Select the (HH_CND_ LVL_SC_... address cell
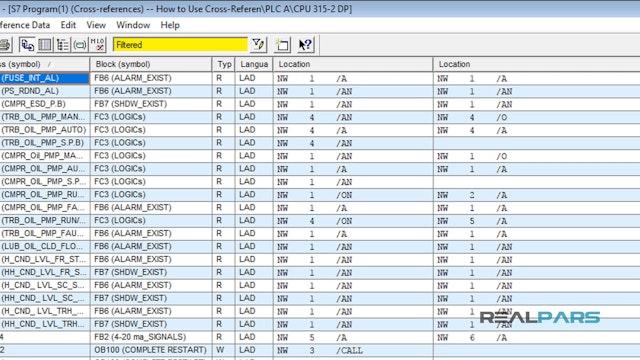This screenshot has width=640, height=360. (x=44, y=298)
